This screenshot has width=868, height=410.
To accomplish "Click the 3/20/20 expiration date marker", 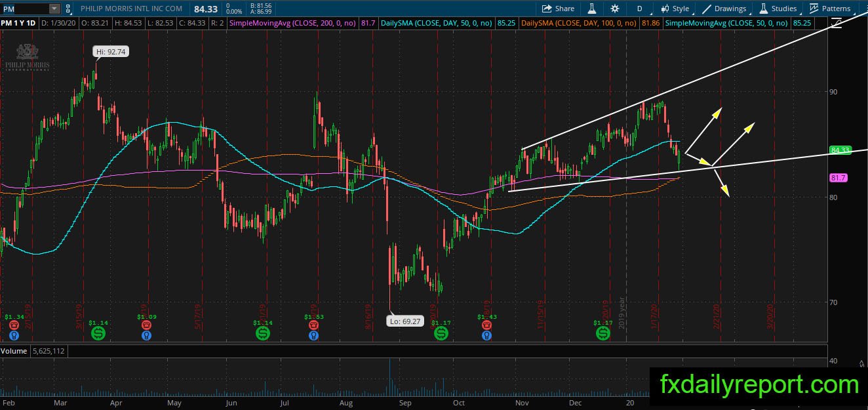I will (x=771, y=316).
